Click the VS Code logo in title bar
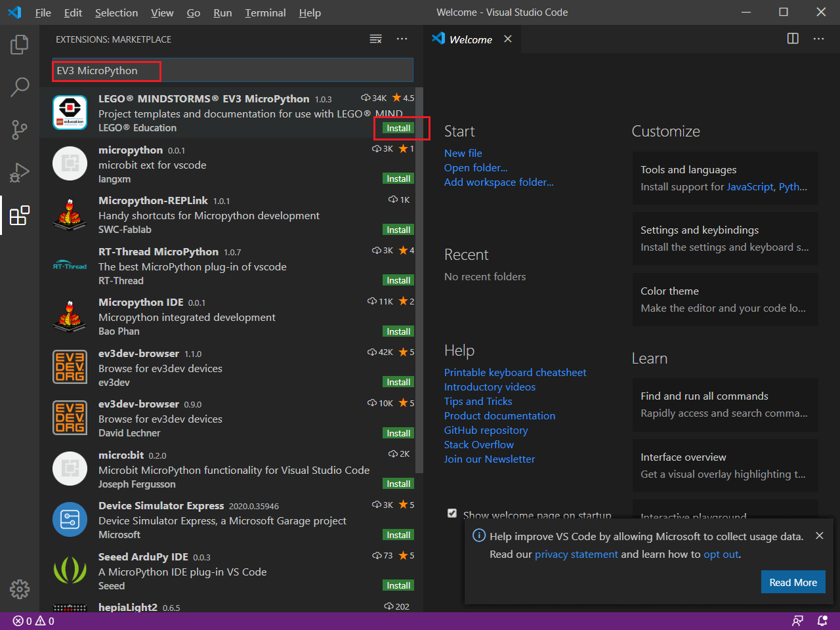The height and width of the screenshot is (630, 840). tap(14, 12)
